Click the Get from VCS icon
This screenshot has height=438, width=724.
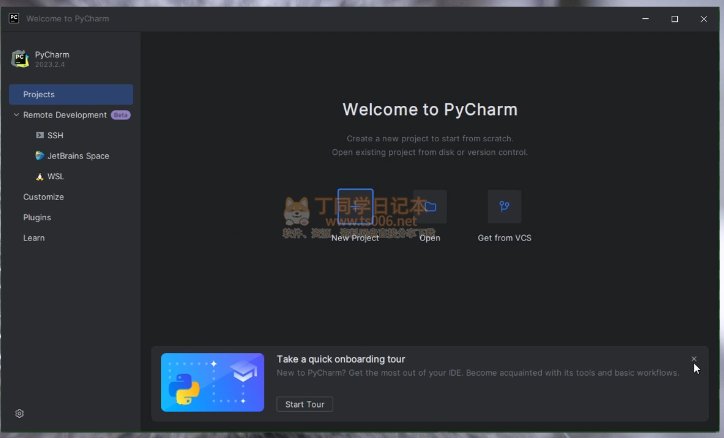(x=504, y=207)
